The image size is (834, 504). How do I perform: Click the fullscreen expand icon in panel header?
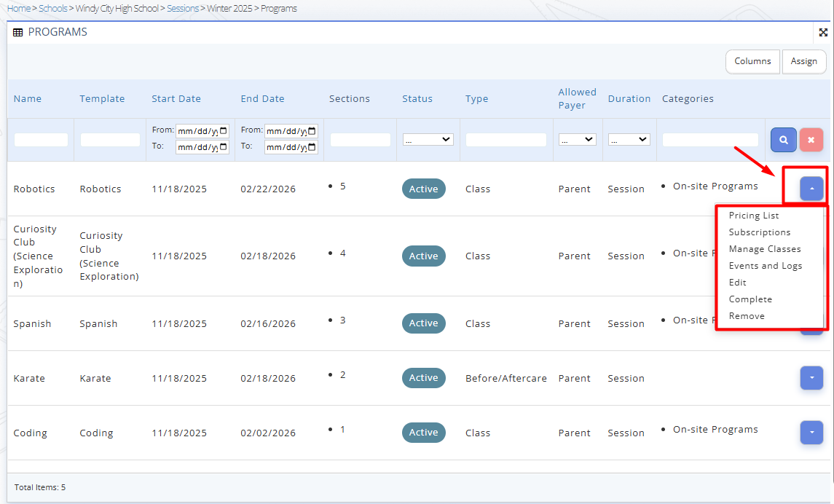click(823, 33)
